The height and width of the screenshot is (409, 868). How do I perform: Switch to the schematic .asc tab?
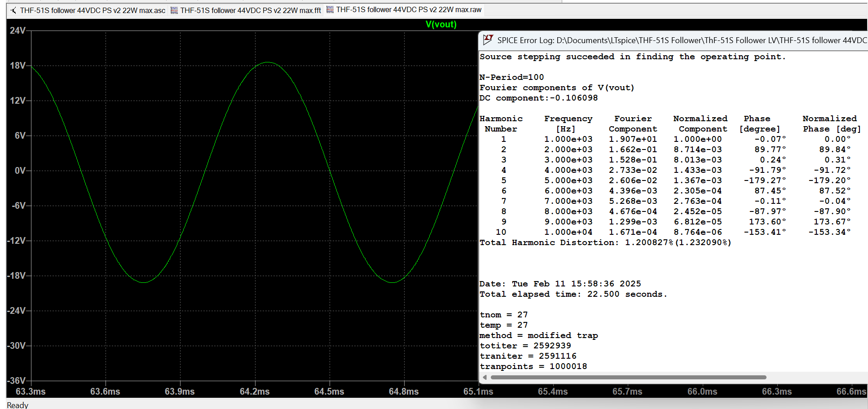coord(88,10)
